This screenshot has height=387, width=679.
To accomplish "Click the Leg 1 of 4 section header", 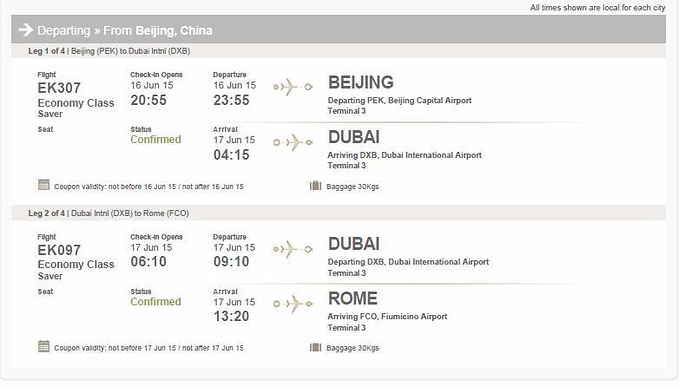I will point(339,51).
